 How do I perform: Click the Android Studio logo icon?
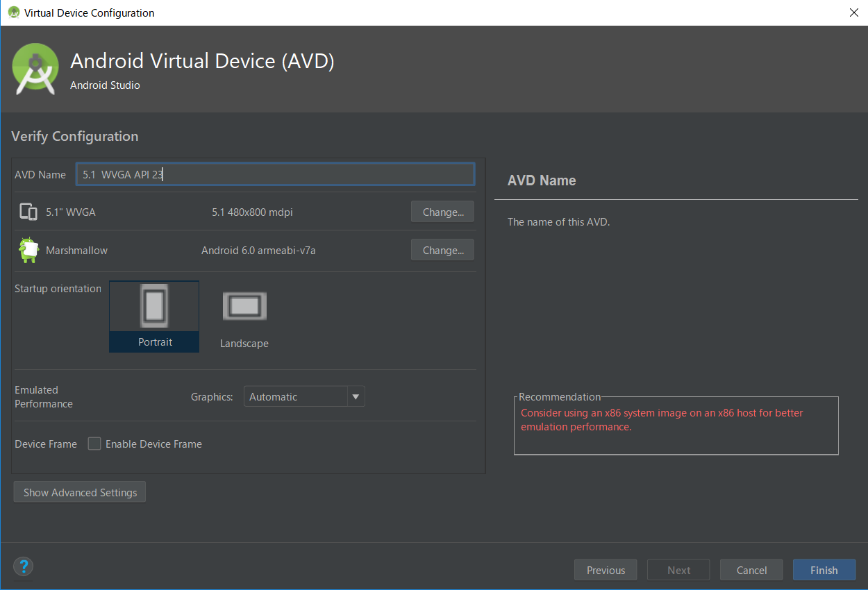point(35,69)
